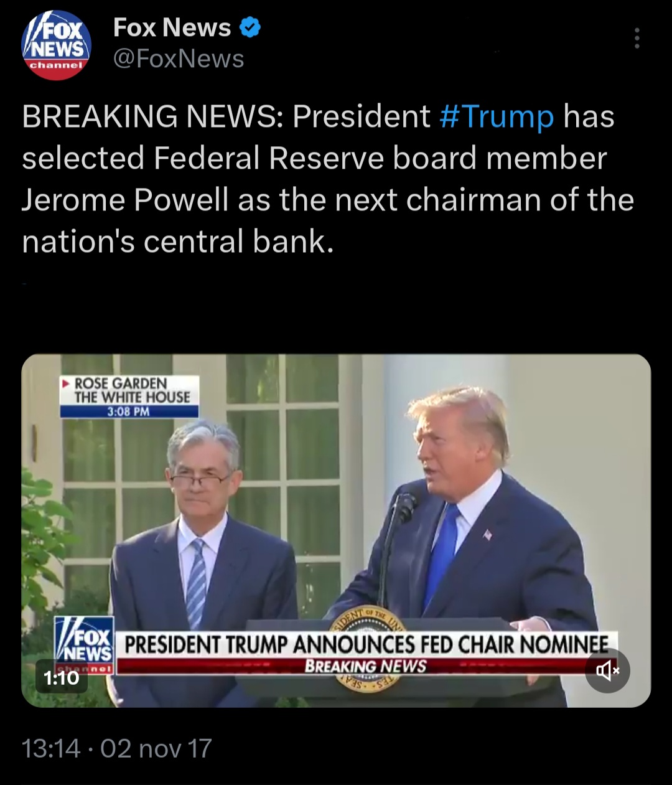
Task: Tap the 3:08 PM time label in video
Action: coord(129,411)
